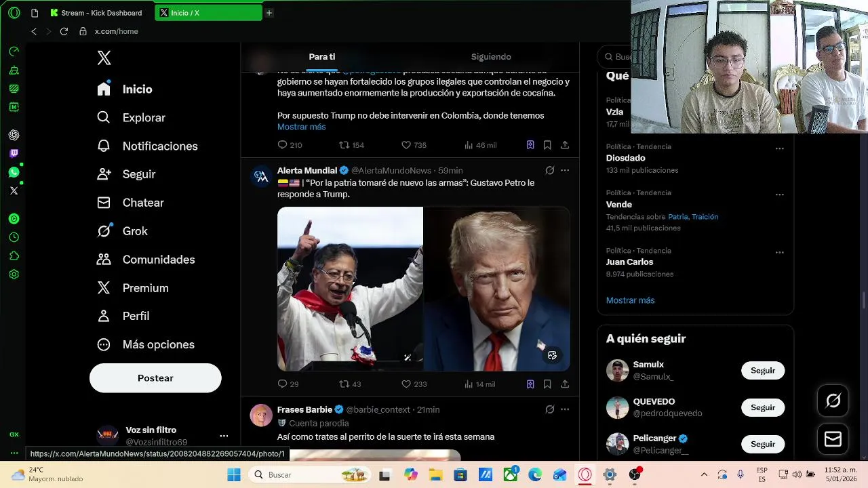Switch to the Siguiendo timeline tab
Image resolution: width=868 pixels, height=488 pixels.
click(x=491, y=57)
